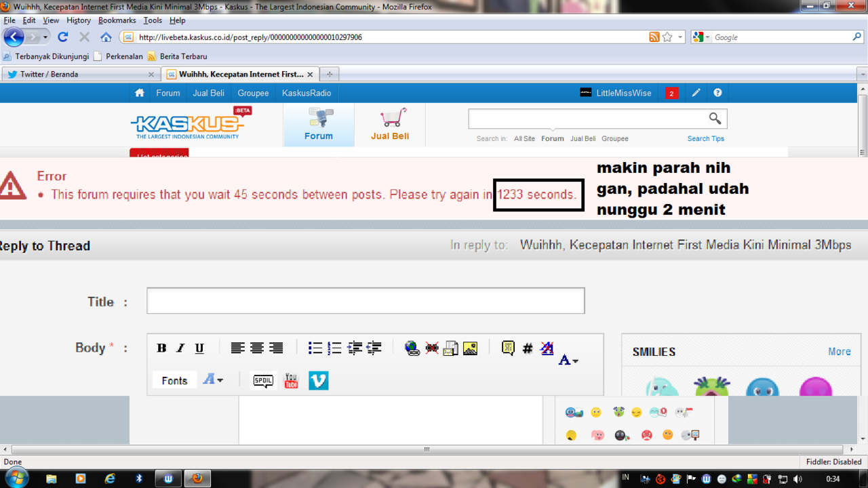Toggle bold formatting in the editor
Viewport: 868px width, 488px height.
161,348
